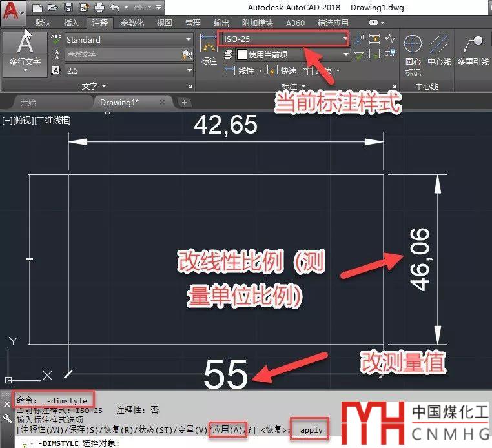
Task: Switch to the 开始 document tab
Action: 28,102
